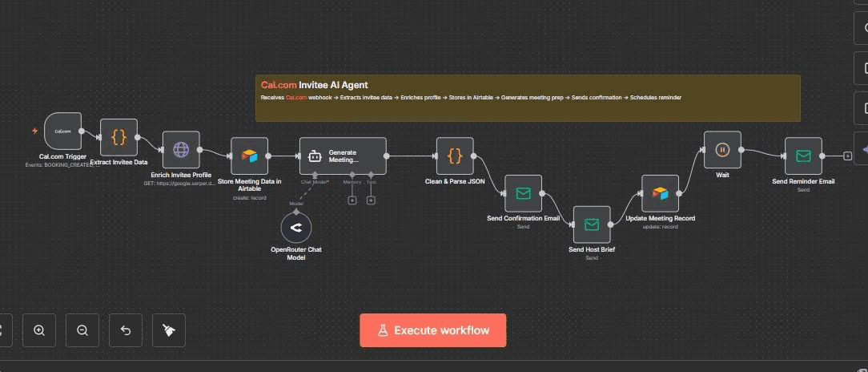Select the Cal.com Trigger node

(x=62, y=131)
